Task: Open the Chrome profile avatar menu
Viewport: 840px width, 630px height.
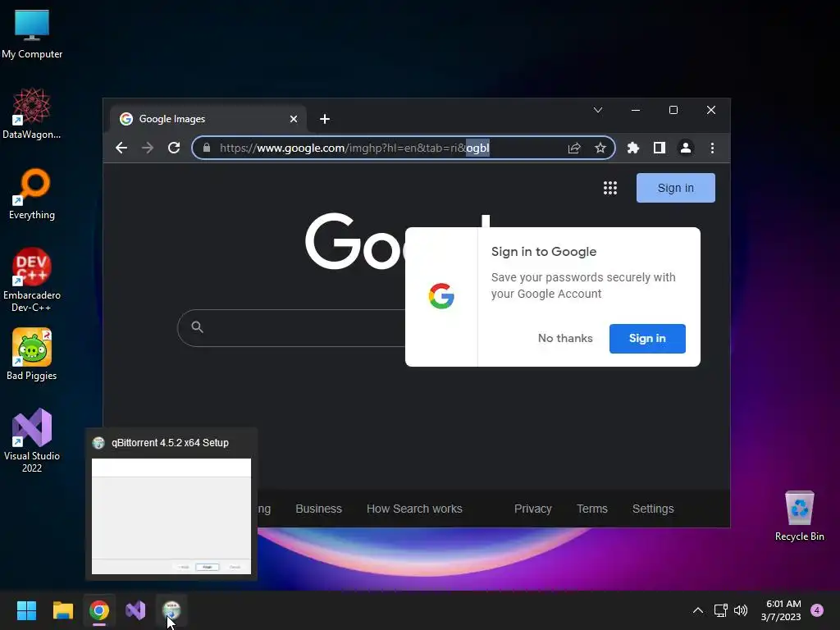Action: [x=686, y=148]
